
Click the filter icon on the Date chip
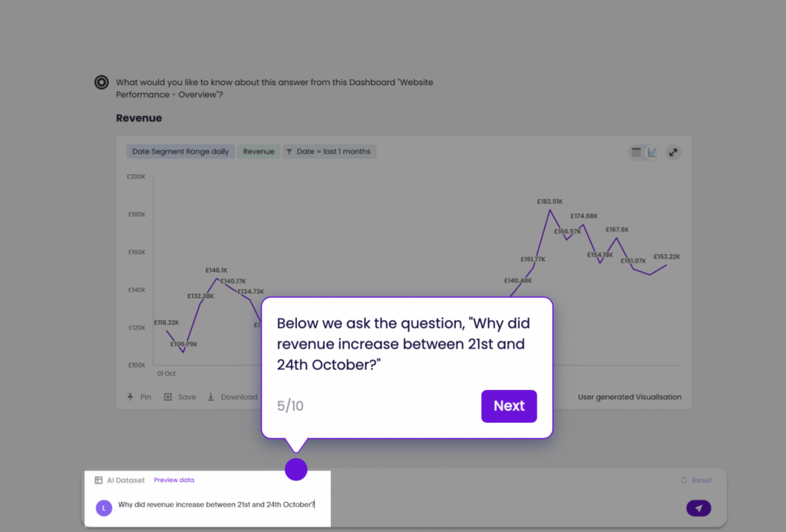coord(289,151)
